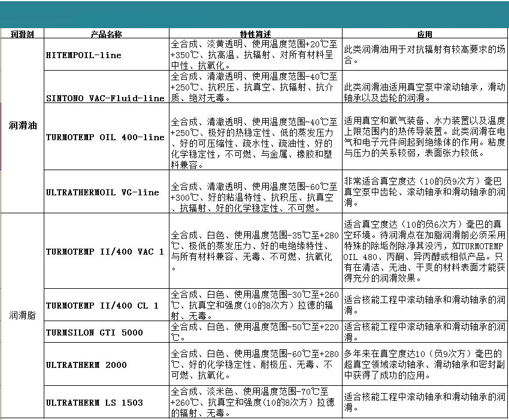Click SINTONO application mentioning 真空泵中滚动轴承
The height and width of the screenshot is (420, 509).
coord(425,87)
